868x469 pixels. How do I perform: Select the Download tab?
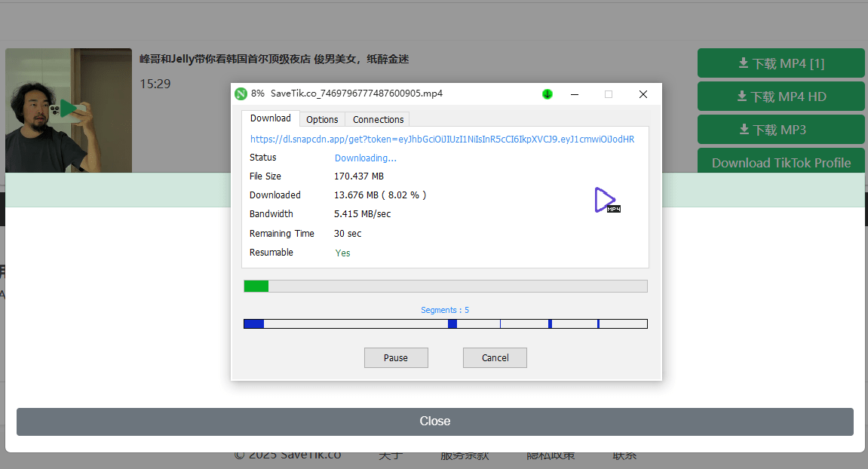tap(270, 118)
